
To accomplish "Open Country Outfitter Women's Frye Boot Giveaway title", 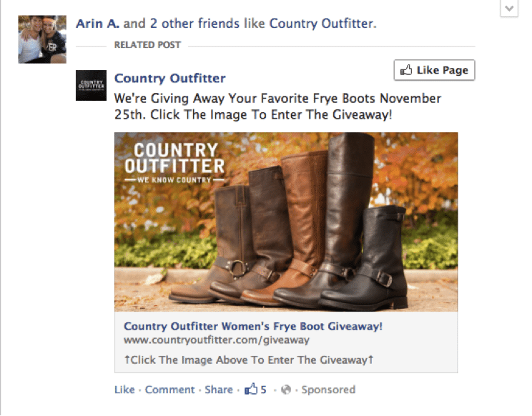I will [252, 326].
